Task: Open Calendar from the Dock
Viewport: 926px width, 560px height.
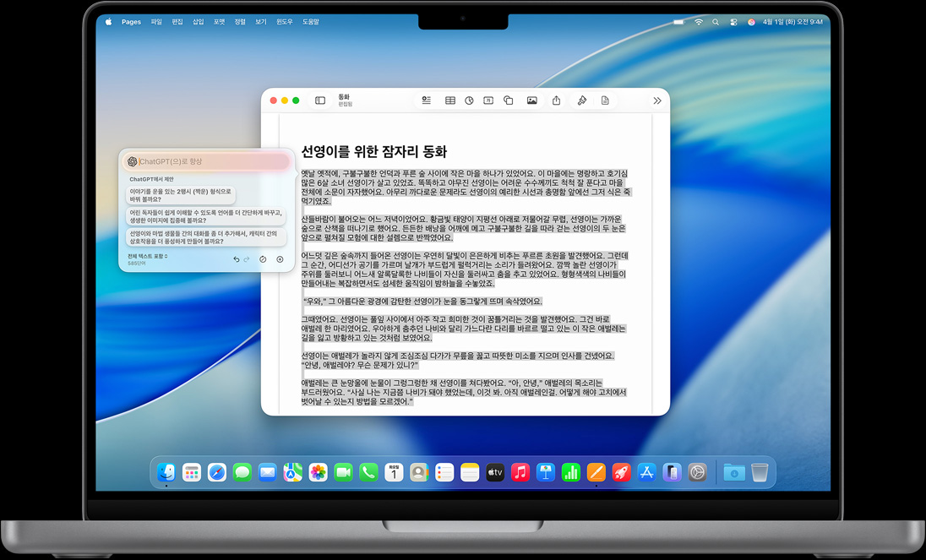Action: (x=394, y=472)
